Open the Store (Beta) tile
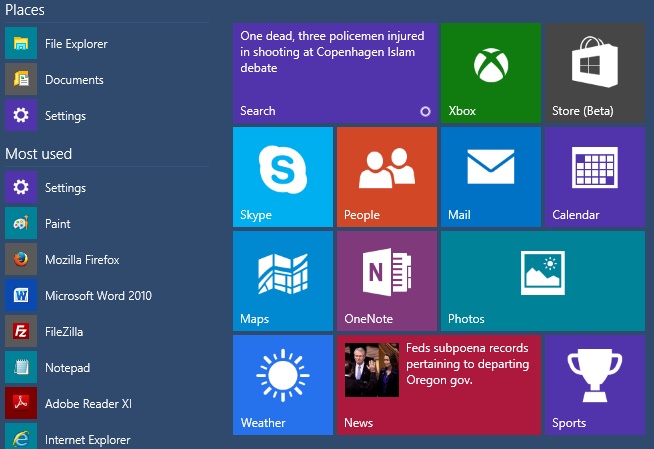654x449 pixels. pyautogui.click(x=595, y=73)
